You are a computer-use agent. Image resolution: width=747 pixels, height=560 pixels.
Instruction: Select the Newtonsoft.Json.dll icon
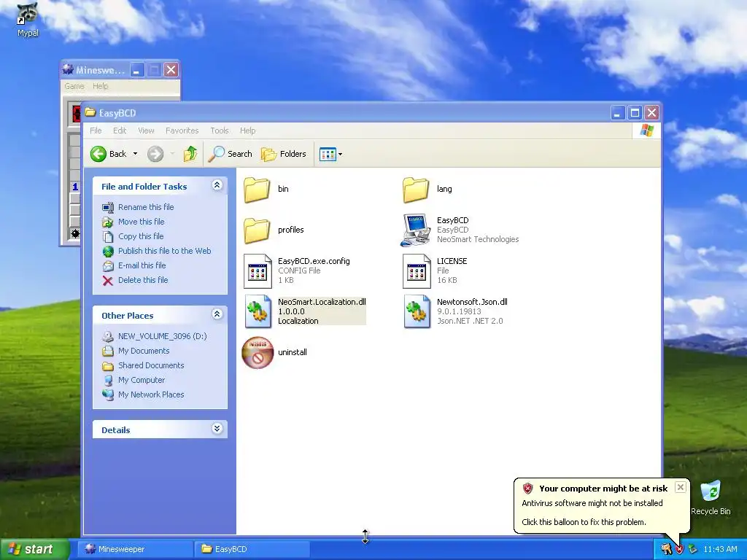pyautogui.click(x=417, y=311)
